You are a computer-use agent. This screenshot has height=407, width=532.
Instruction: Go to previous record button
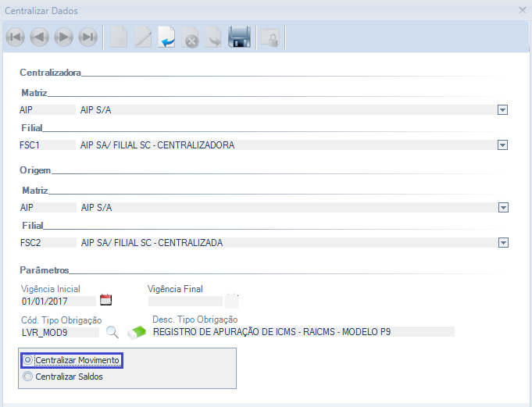39,37
